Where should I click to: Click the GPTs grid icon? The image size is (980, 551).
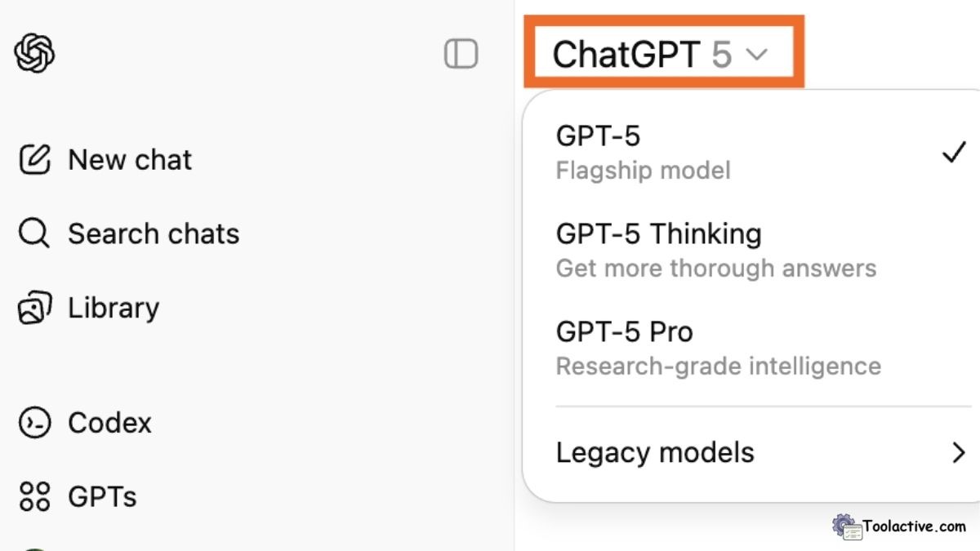pyautogui.click(x=35, y=496)
